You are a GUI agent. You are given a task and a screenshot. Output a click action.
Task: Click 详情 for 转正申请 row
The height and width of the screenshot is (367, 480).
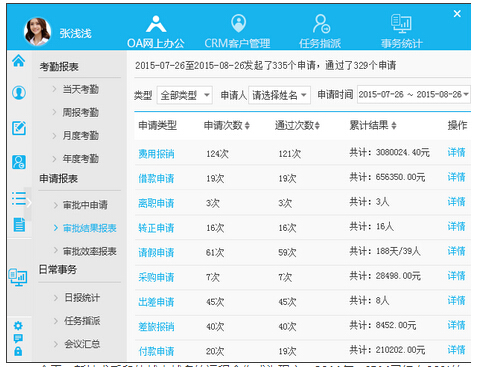coord(456,226)
